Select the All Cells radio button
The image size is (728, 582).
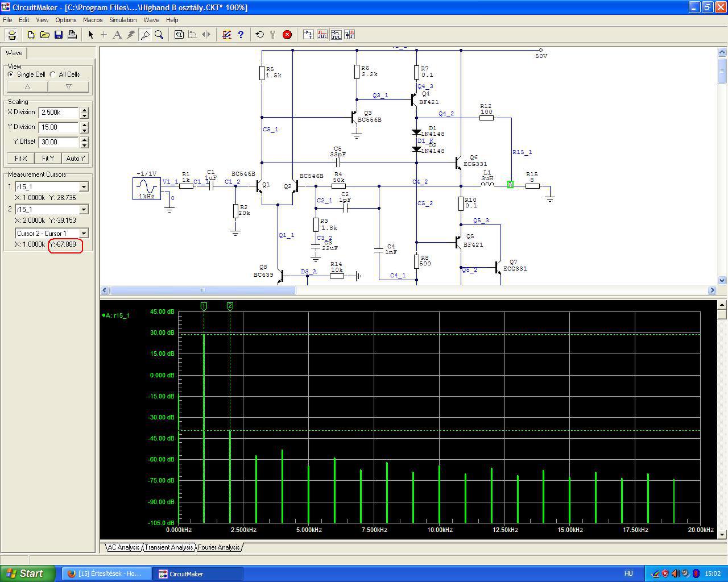[53, 74]
